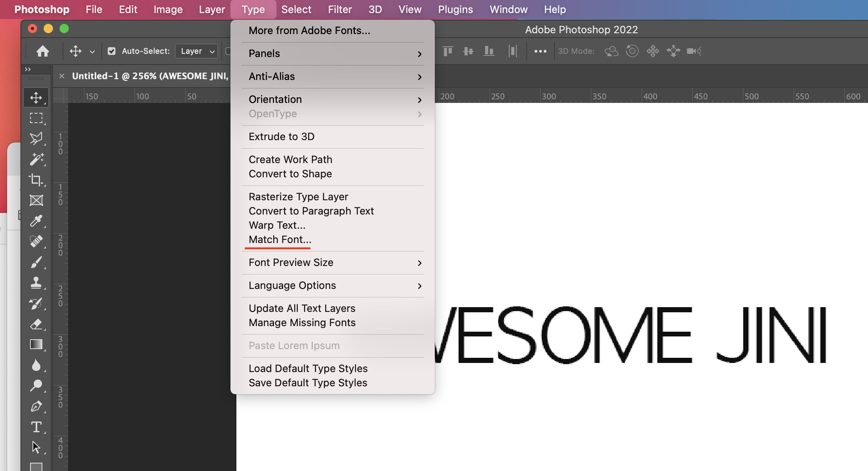
Task: Select the Brush tool
Action: (36, 262)
